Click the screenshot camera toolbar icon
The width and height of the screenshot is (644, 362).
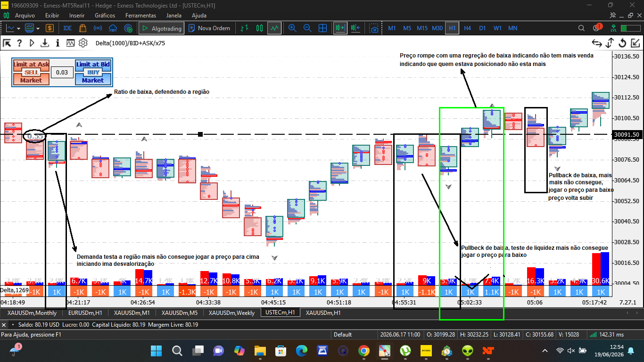point(374,28)
